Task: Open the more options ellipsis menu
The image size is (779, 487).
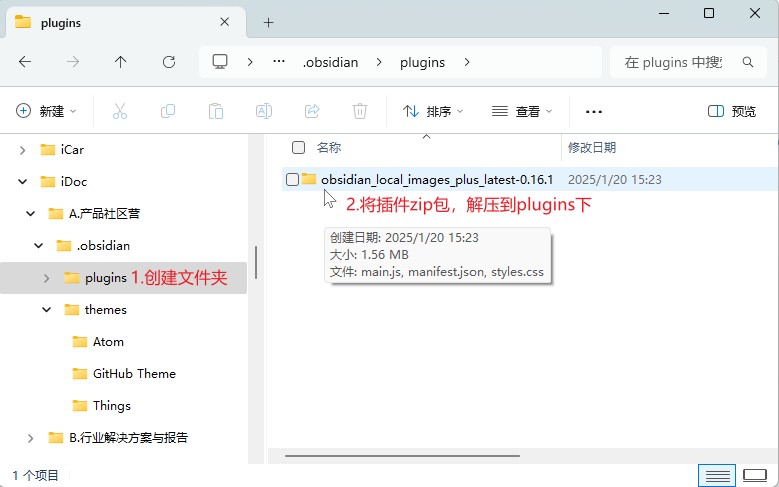Action: click(x=594, y=111)
